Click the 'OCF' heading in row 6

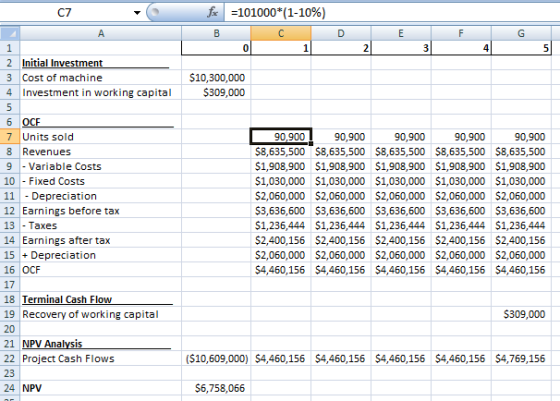tap(101, 122)
